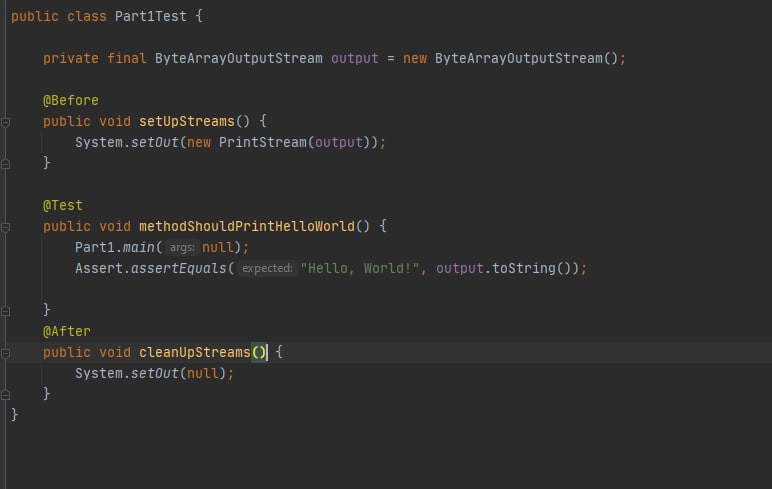
Task: Collapse the methodShouldPrintHelloWorld method fold marker
Action: [5, 227]
